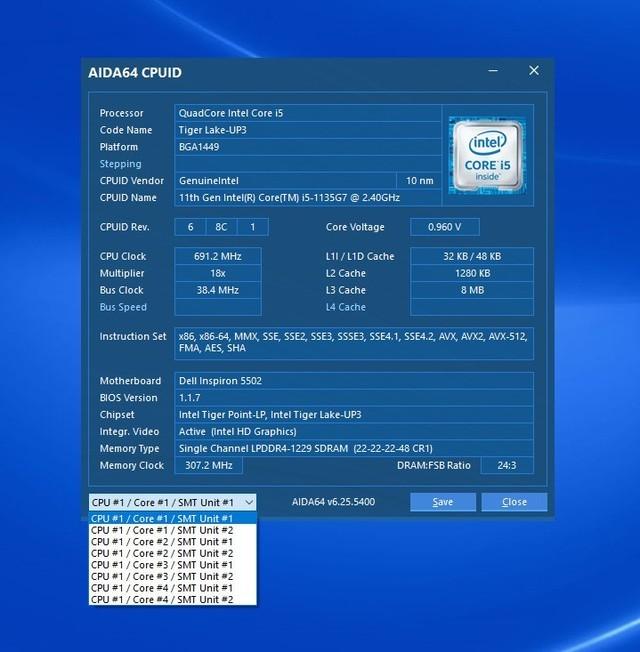The width and height of the screenshot is (640, 652).
Task: Click the AIDA64 v6.25.5400 version label
Action: (x=333, y=502)
